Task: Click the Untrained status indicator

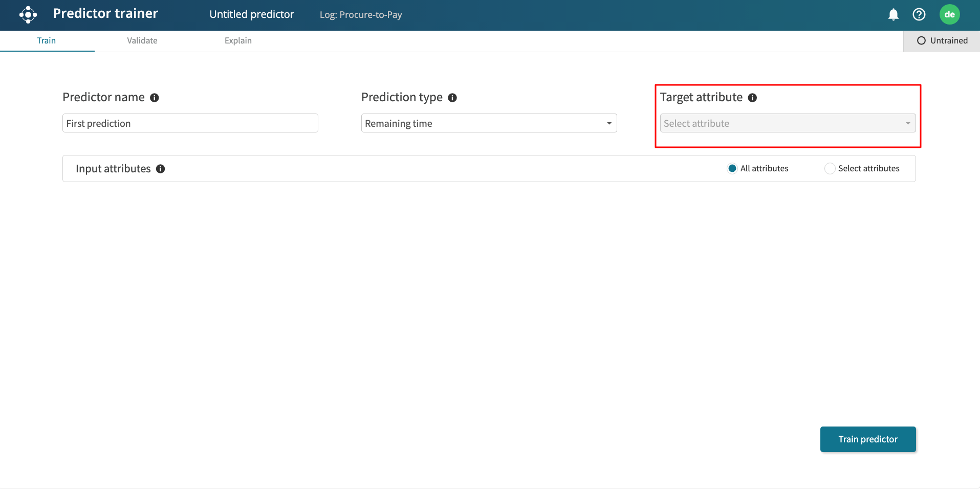Action: pyautogui.click(x=942, y=41)
